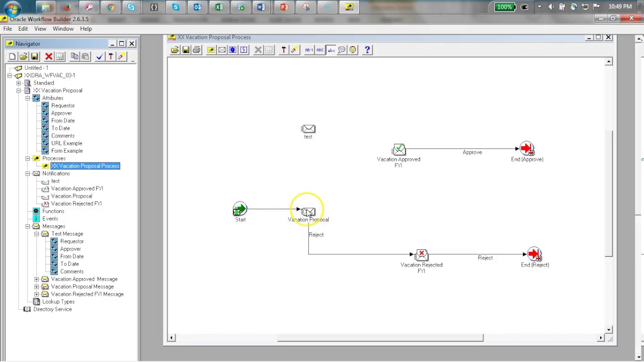Collapse the Attributes branch
The height and width of the screenshot is (362, 644).
point(28,98)
